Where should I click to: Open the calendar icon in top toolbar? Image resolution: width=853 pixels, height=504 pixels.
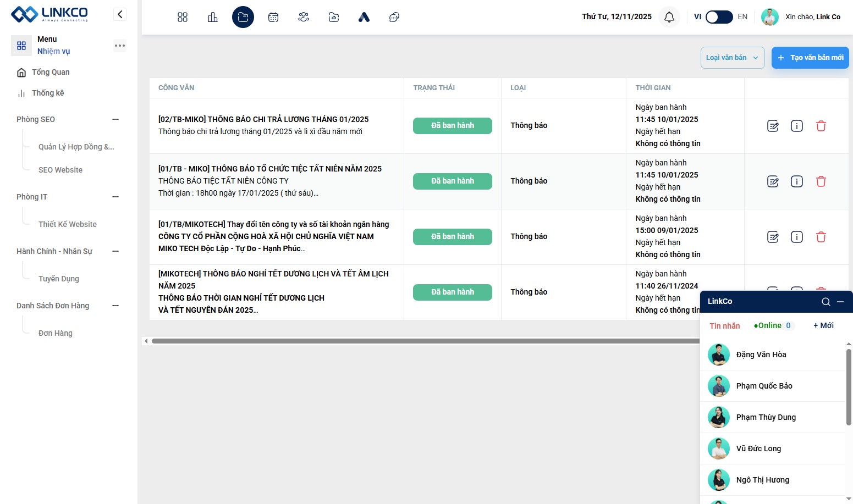click(x=273, y=17)
